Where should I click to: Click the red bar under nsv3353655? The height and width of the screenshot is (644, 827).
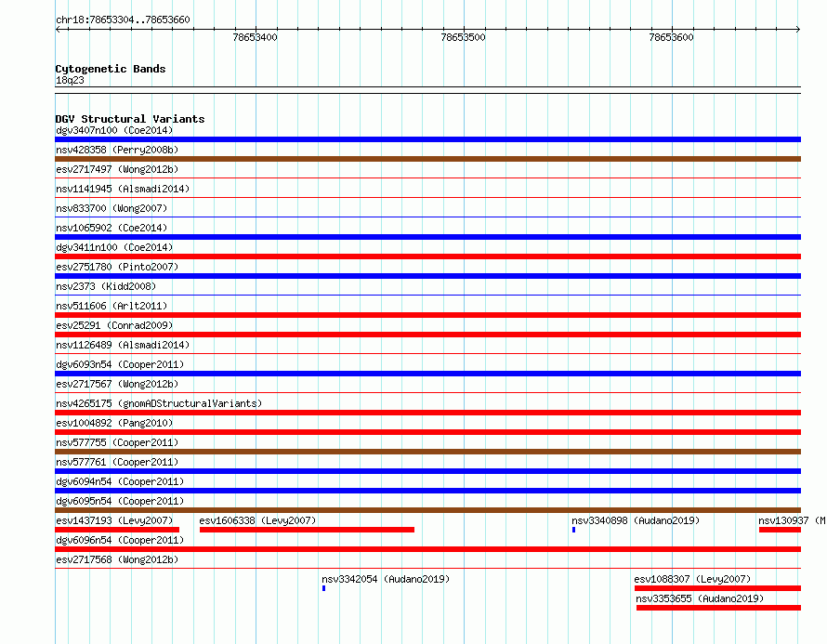coord(719,608)
